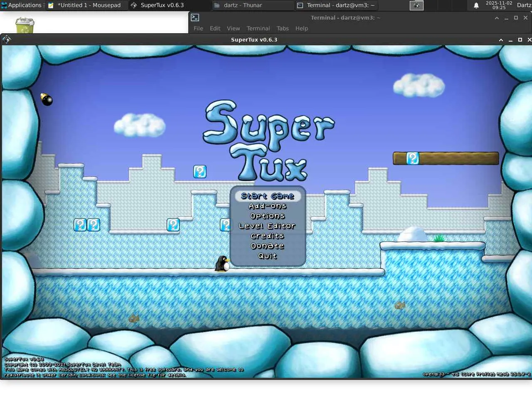Click the Terminal - dartz@vm3 window title text
The height and width of the screenshot is (399, 532).
click(x=345, y=17)
